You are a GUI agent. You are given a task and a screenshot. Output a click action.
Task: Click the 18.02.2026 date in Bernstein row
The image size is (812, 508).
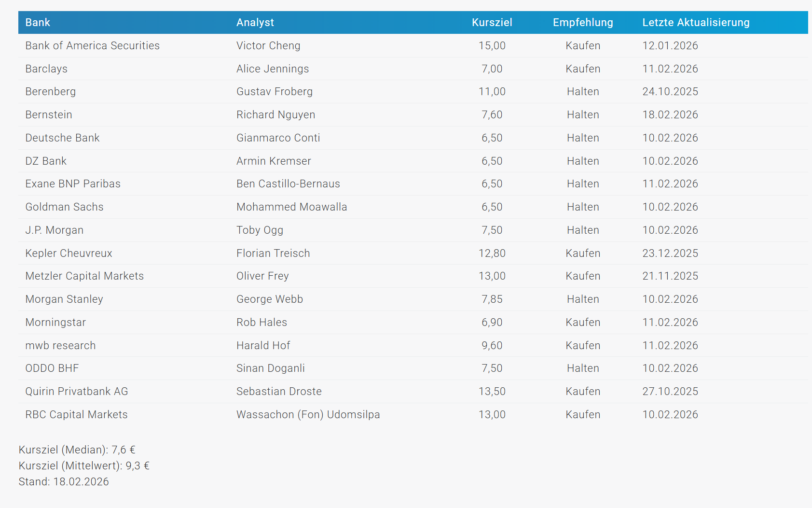pyautogui.click(x=670, y=115)
